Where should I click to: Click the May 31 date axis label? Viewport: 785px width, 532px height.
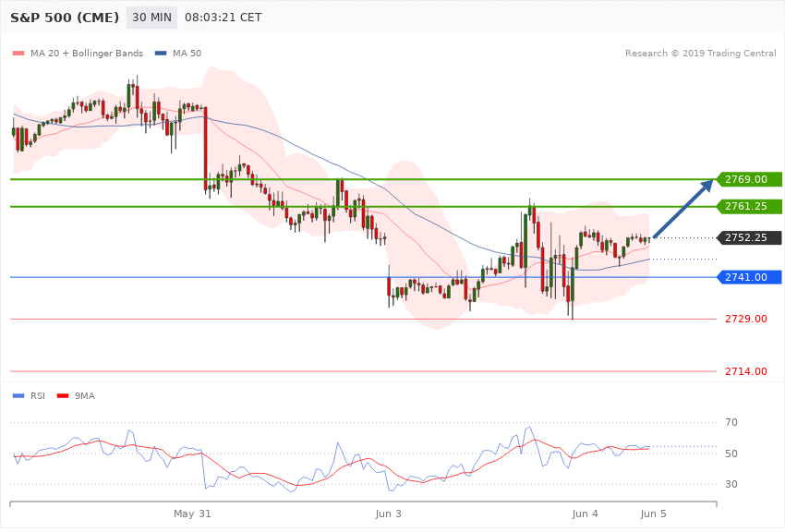tap(192, 514)
